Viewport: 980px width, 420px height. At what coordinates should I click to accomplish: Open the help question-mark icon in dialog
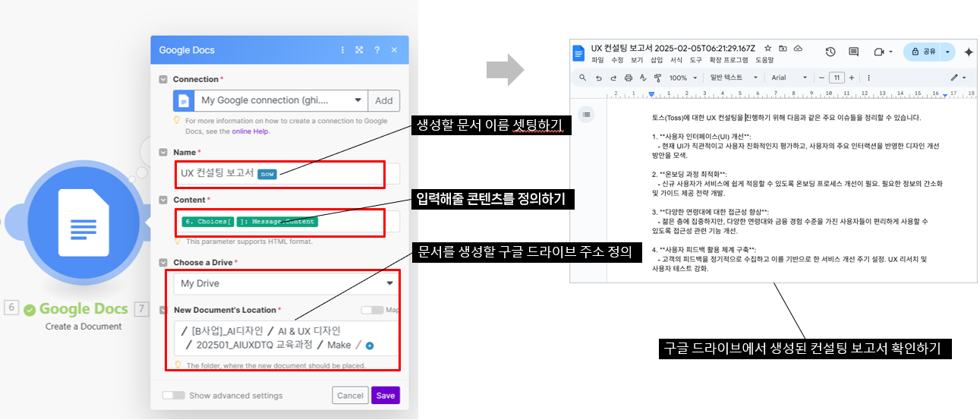click(377, 50)
